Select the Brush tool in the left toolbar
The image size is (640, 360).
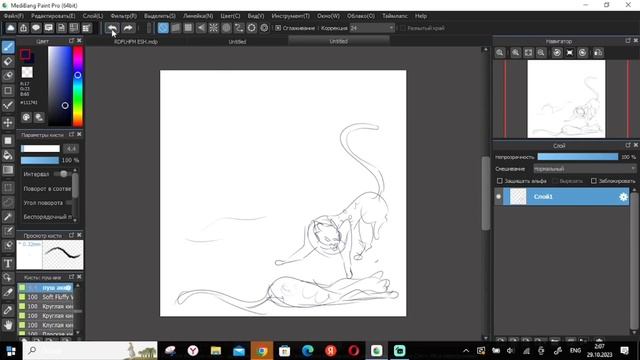click(x=8, y=47)
